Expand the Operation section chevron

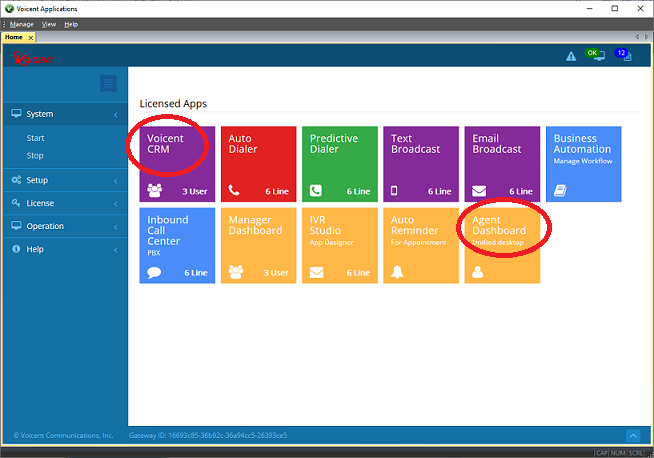[x=116, y=227]
